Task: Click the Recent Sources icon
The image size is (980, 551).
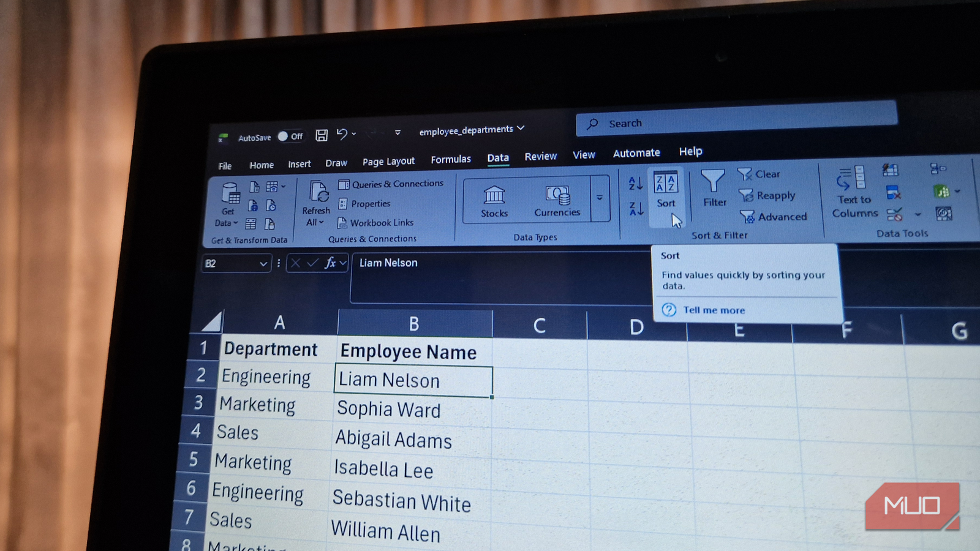Action: (271, 205)
